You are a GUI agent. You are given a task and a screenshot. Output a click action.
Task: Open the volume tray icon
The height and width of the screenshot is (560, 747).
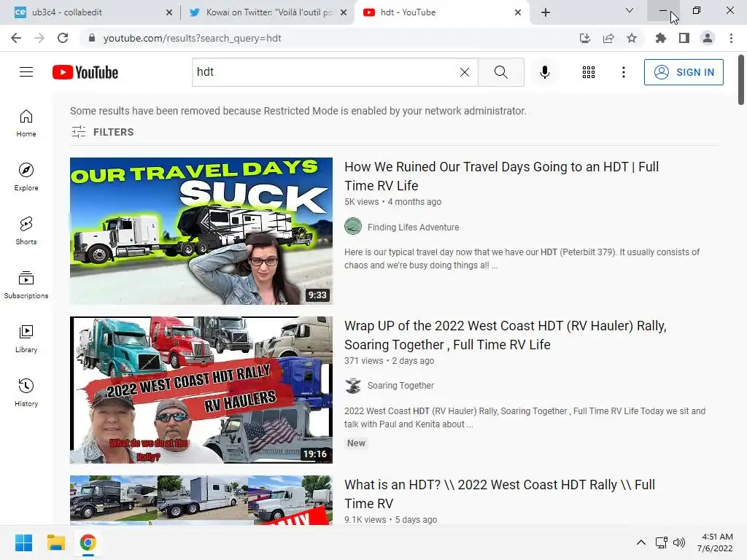point(679,542)
